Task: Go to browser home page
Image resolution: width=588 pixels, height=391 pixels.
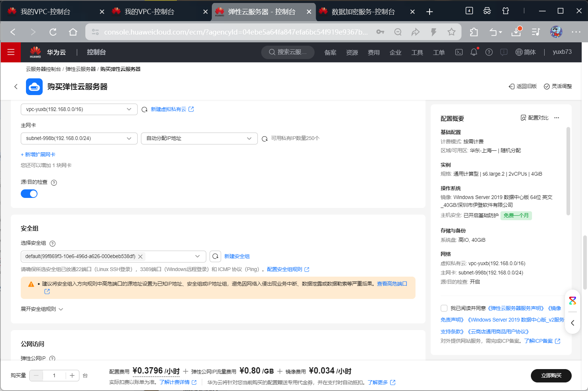Action: (73, 32)
